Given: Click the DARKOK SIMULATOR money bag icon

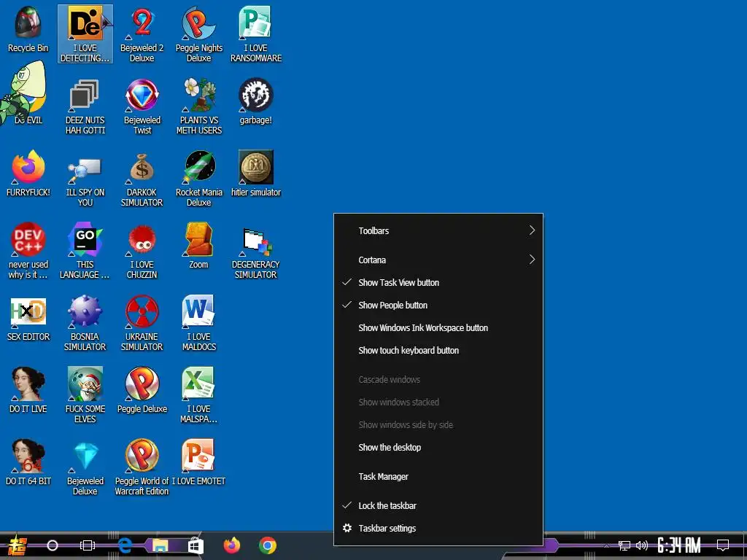Looking at the screenshot, I should (x=142, y=179).
